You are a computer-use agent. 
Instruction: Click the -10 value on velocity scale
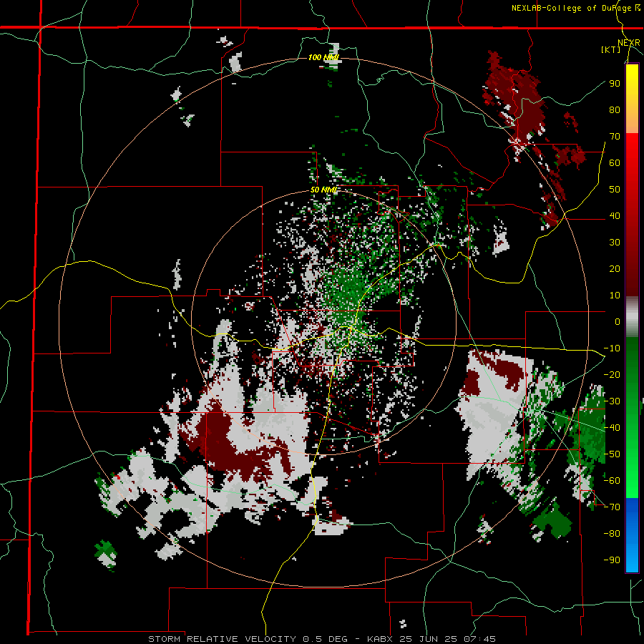pos(612,348)
